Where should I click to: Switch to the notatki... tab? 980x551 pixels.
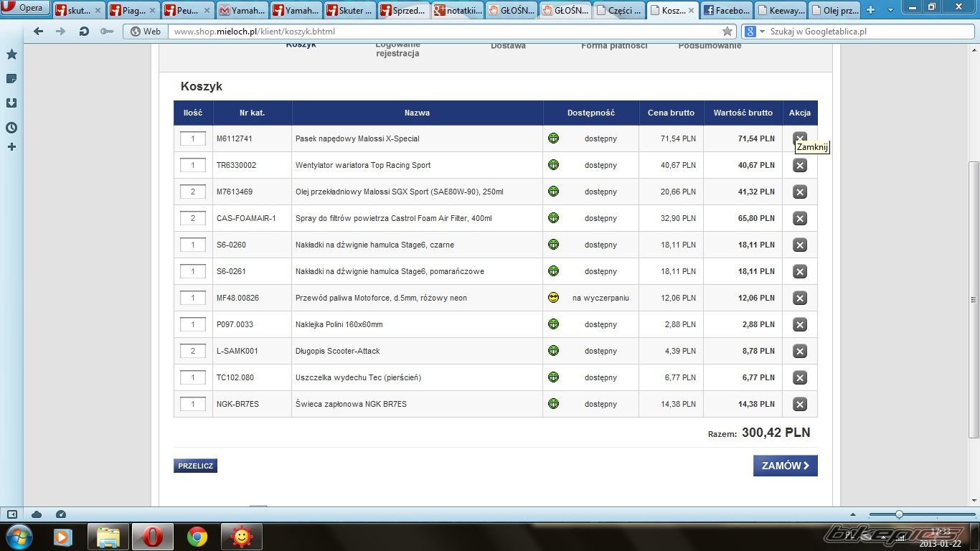458,11
